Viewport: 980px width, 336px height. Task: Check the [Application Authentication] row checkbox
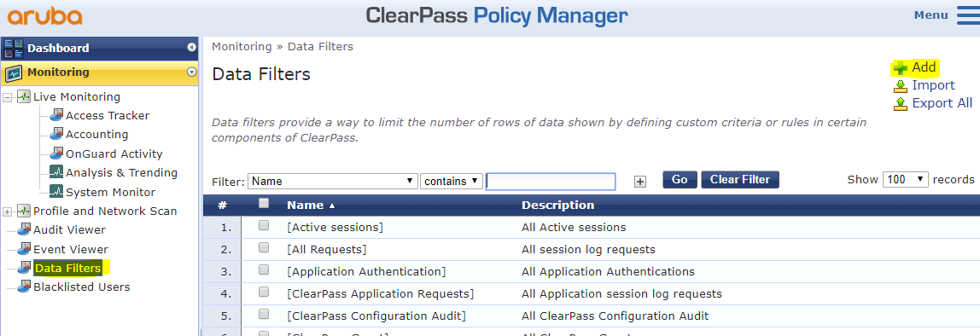[264, 269]
